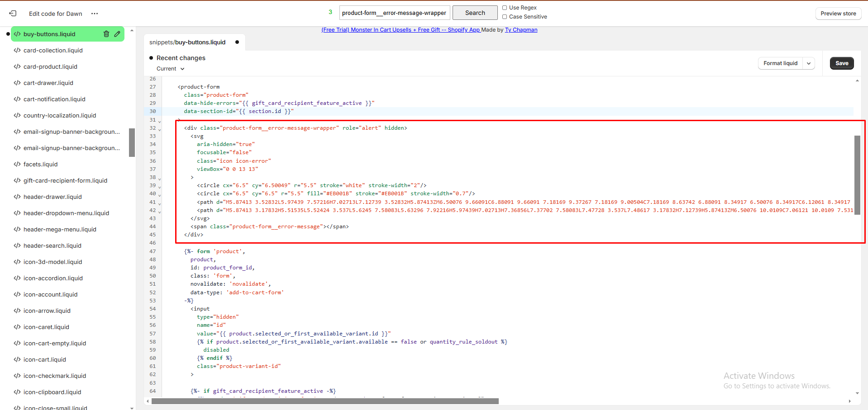Rename buy-buttons.liquid with pencil icon
Image resolution: width=868 pixels, height=410 pixels.
117,34
